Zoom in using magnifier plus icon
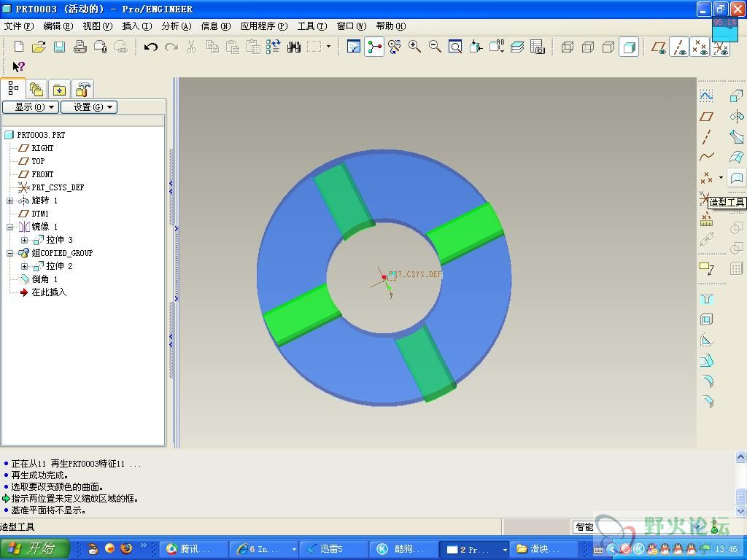 pos(414,47)
